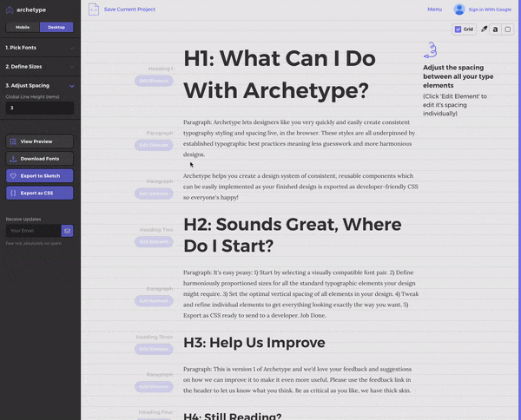Click Sign in With Google
521x420 pixels.
coord(490,10)
